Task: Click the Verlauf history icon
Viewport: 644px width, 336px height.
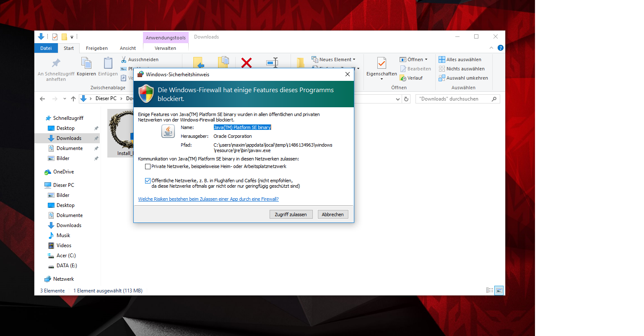Action: [403, 78]
